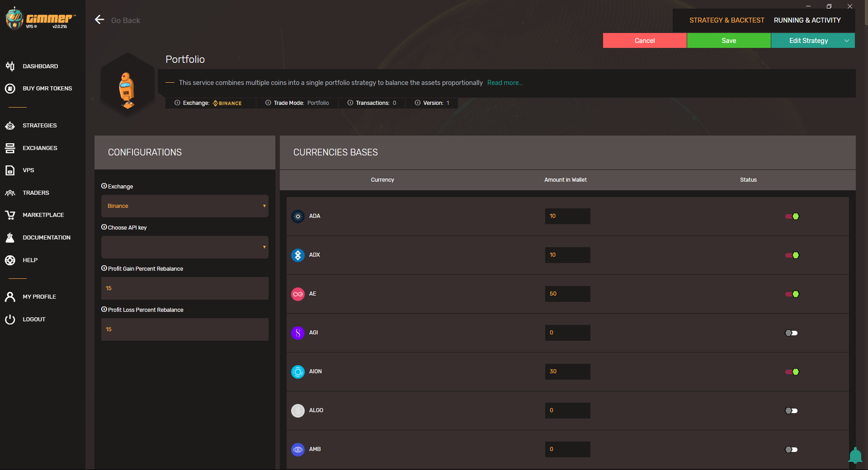
Task: Click the Currency column header
Action: tap(382, 180)
